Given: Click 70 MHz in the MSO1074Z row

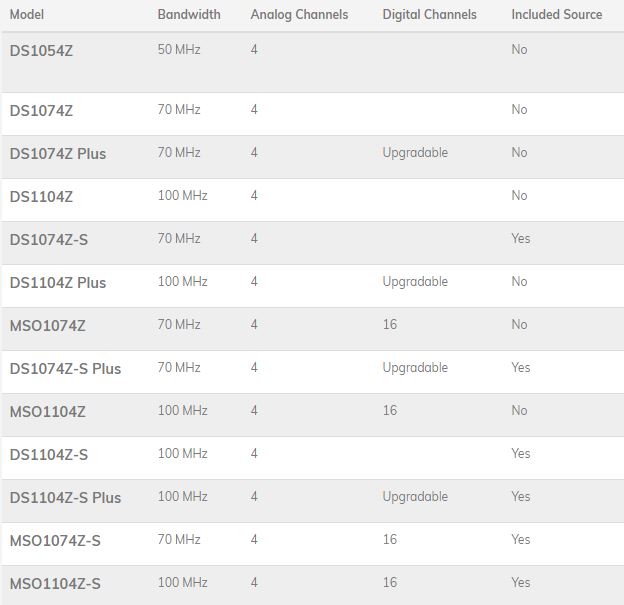Looking at the screenshot, I should click(179, 324).
